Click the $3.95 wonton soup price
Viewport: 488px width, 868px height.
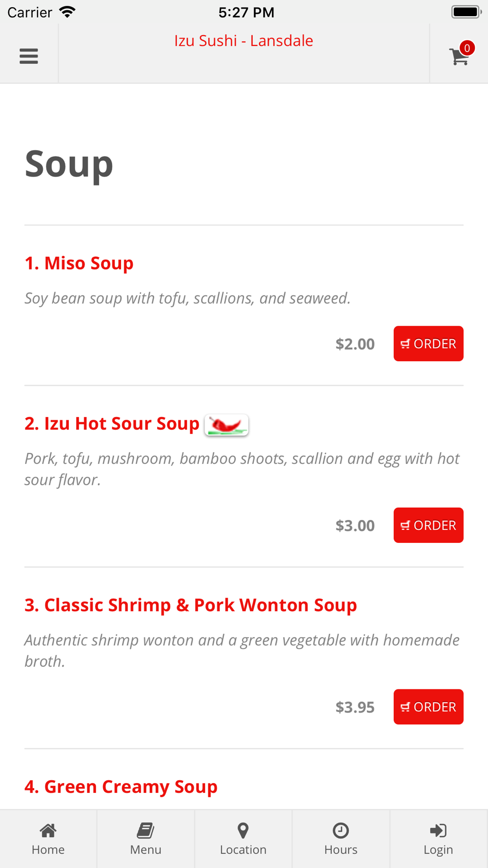pos(355,707)
